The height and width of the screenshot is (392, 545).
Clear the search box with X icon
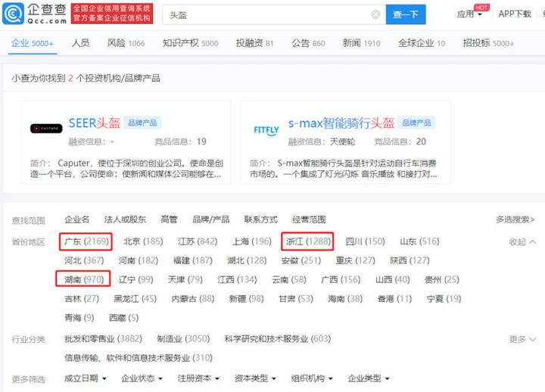(375, 14)
